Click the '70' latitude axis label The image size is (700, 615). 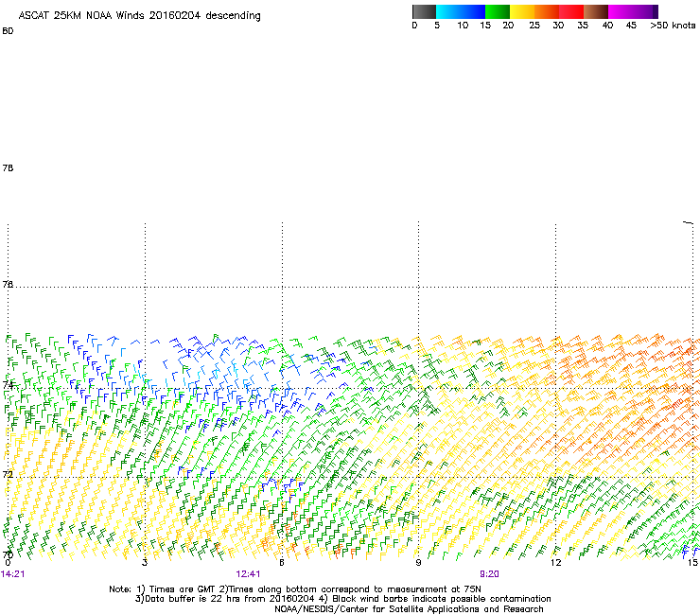[x=8, y=554]
